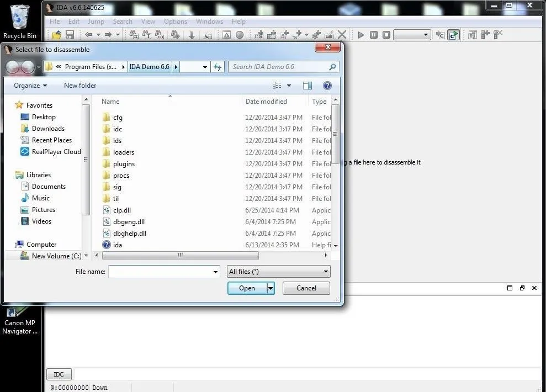Click the binoculars immediate value search icon
546x392 pixels.
(x=134, y=34)
